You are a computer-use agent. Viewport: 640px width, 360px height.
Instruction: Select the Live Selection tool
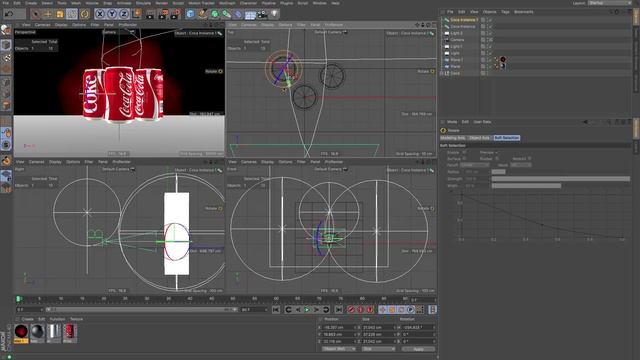[36, 14]
